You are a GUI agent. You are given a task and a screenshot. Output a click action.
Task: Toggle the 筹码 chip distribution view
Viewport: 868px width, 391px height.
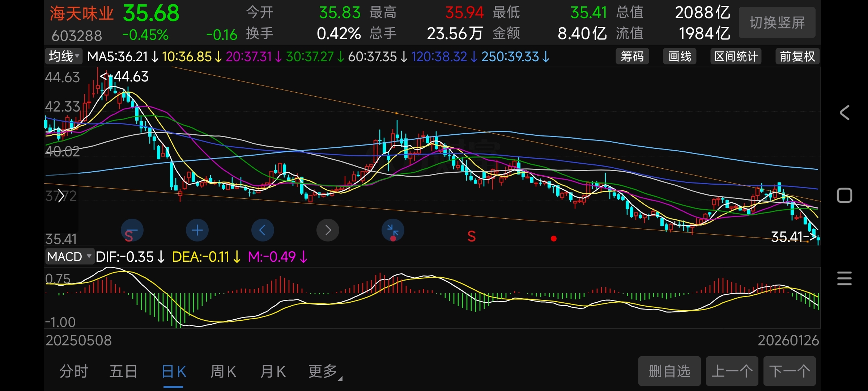(632, 56)
